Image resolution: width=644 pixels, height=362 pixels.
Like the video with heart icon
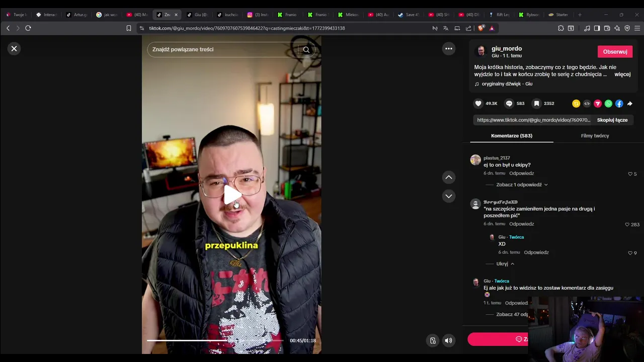coord(478,104)
